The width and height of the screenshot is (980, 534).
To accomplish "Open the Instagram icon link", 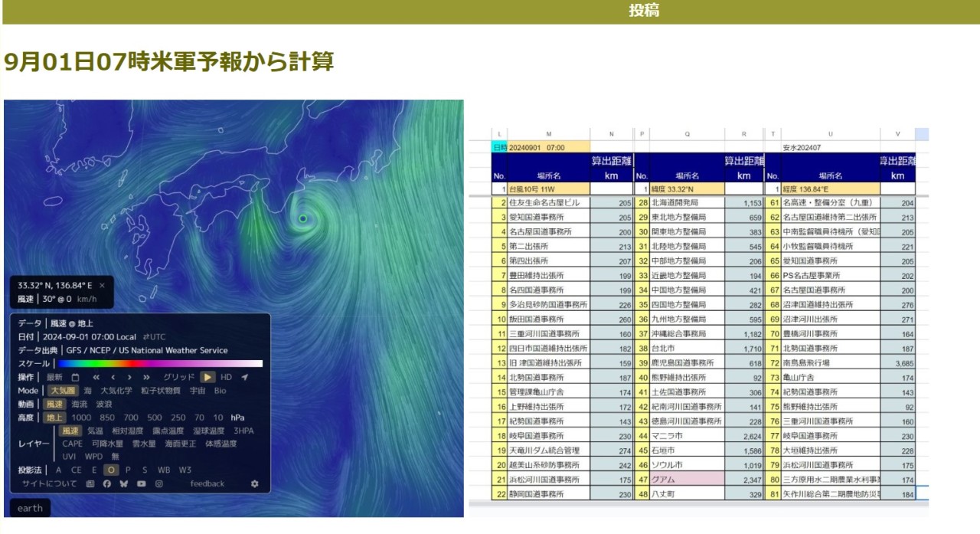I will [x=159, y=483].
